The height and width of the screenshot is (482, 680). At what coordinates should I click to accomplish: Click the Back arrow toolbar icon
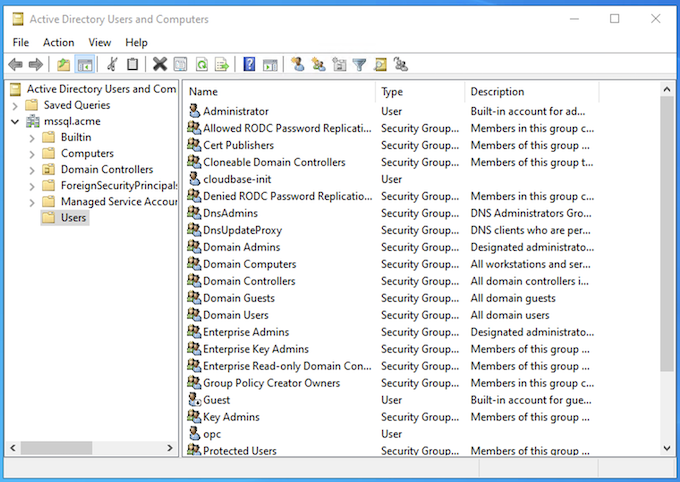[x=15, y=65]
